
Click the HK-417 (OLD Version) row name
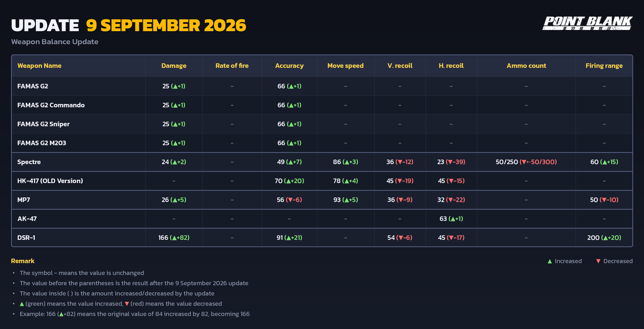coord(50,181)
